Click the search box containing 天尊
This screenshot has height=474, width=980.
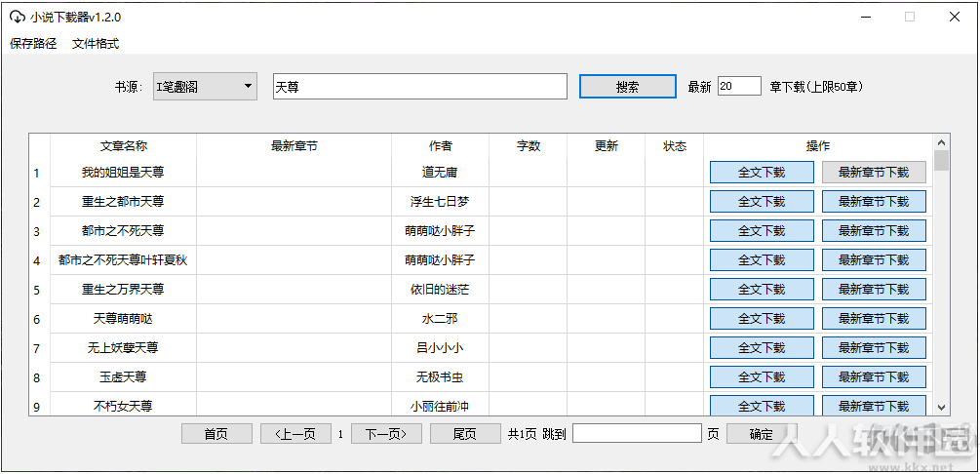pos(420,86)
